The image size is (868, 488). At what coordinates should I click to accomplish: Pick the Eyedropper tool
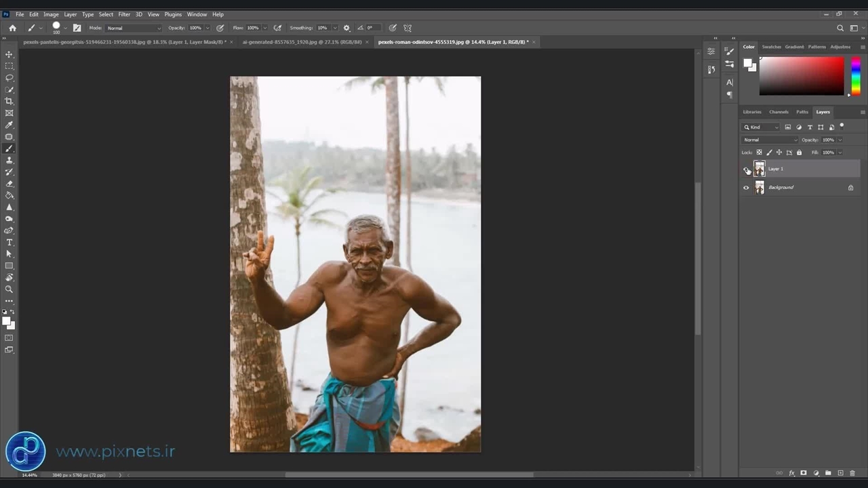(x=9, y=125)
